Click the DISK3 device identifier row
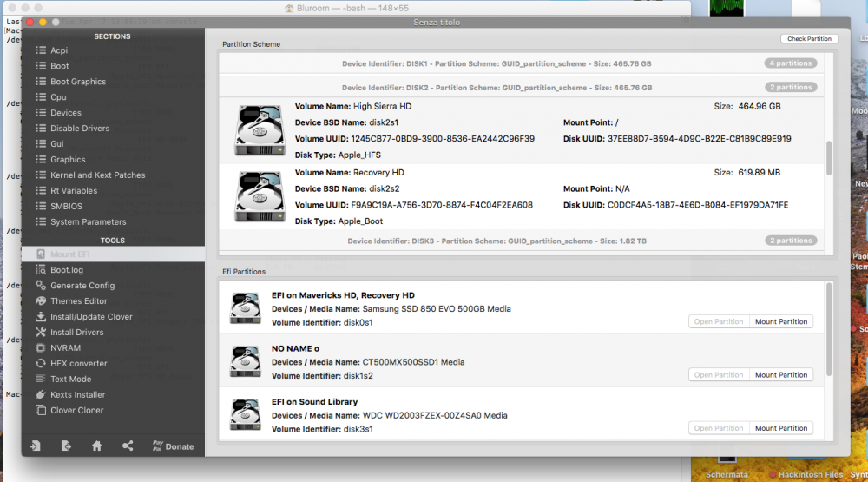This screenshot has height=482, width=868. (x=521, y=241)
